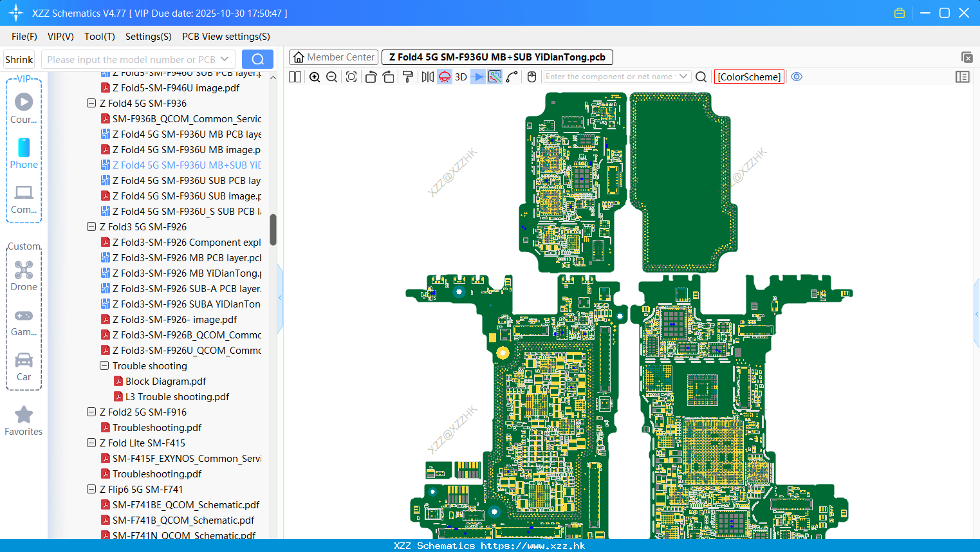Open the model number dropdown arrow
This screenshot has width=980, height=552.
[x=225, y=59]
